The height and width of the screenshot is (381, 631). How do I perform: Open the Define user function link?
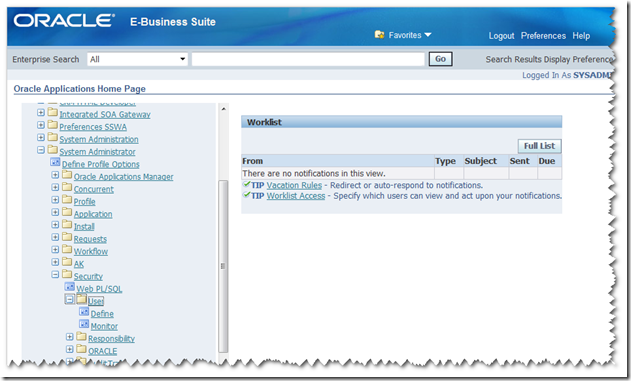102,314
